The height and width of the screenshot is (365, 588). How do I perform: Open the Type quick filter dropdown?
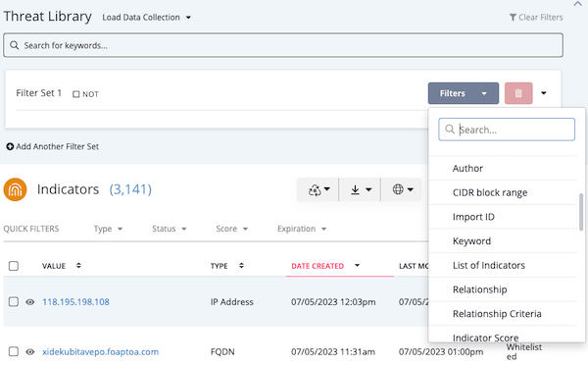tap(108, 229)
